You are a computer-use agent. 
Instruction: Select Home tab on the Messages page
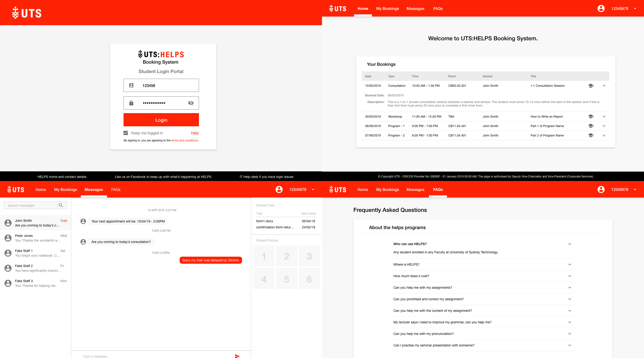[41, 189]
